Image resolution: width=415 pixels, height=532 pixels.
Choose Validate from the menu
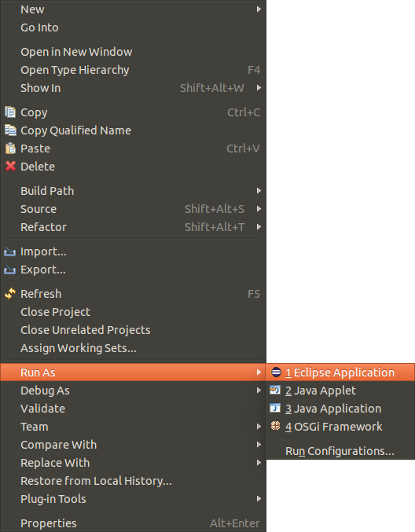133,409
